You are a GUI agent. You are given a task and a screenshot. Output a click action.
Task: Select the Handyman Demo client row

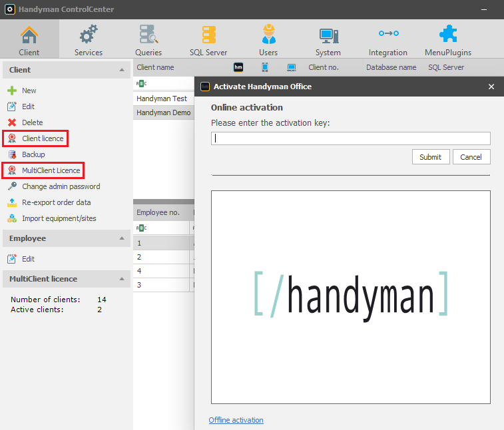coord(164,112)
